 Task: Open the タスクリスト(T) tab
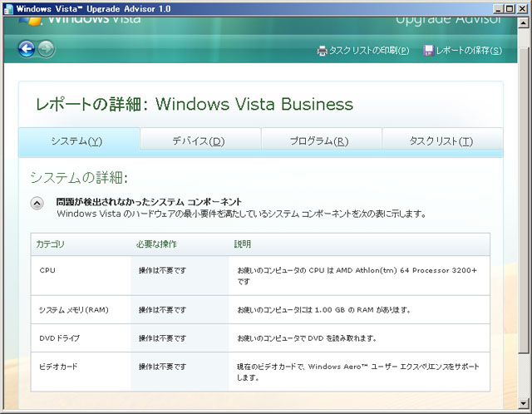click(442, 139)
